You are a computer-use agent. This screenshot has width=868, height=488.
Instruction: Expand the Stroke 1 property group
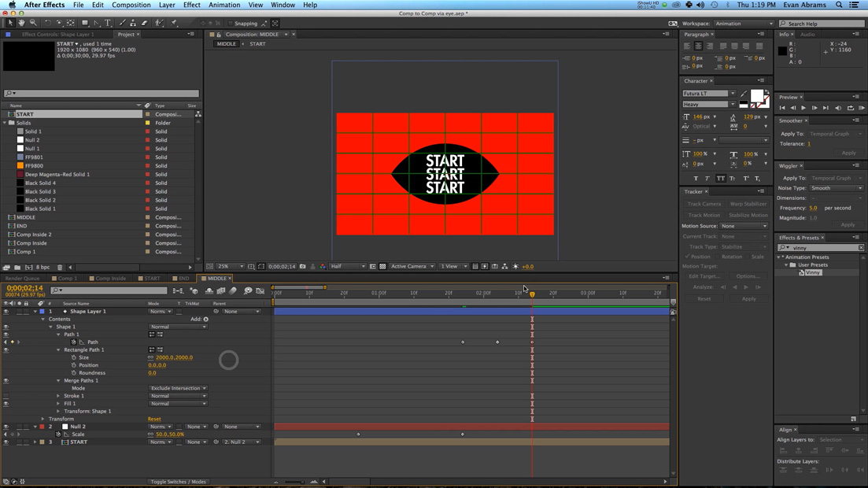coord(58,396)
